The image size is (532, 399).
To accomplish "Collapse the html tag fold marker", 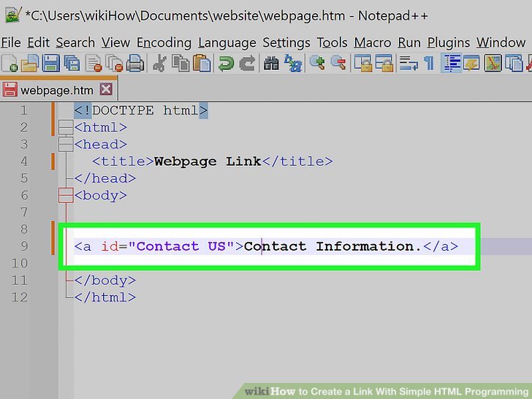I will pyautogui.click(x=66, y=128).
